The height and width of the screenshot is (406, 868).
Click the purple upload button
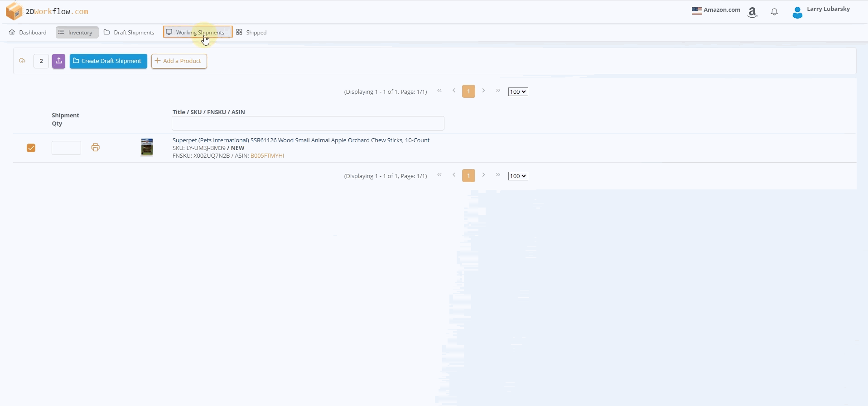(x=58, y=61)
